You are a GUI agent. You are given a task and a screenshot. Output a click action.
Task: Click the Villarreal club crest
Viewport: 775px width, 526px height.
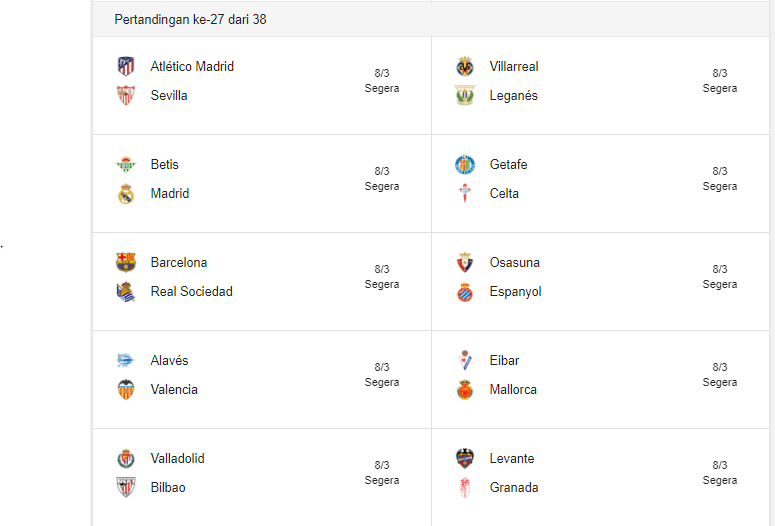[x=465, y=67]
